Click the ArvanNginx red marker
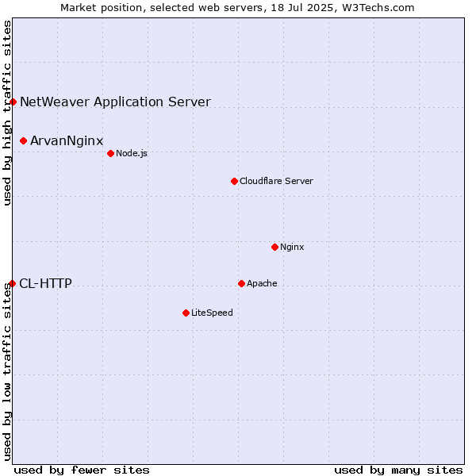 tap(23, 141)
